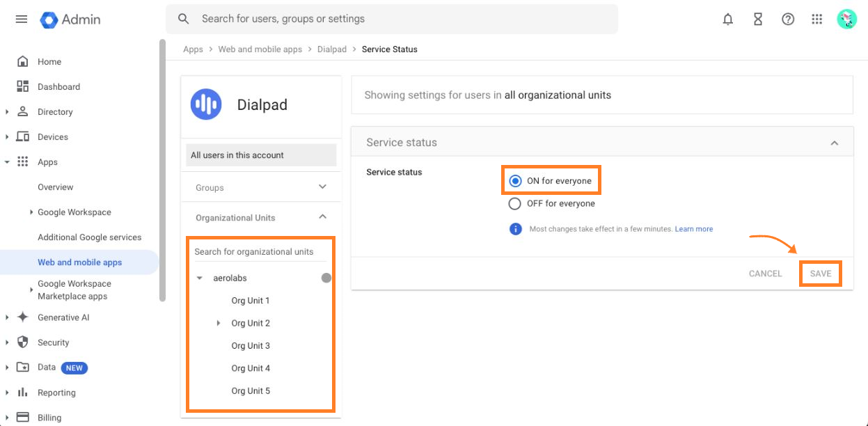The image size is (868, 426).
Task: Click the Reporting bar chart icon
Action: tap(23, 393)
